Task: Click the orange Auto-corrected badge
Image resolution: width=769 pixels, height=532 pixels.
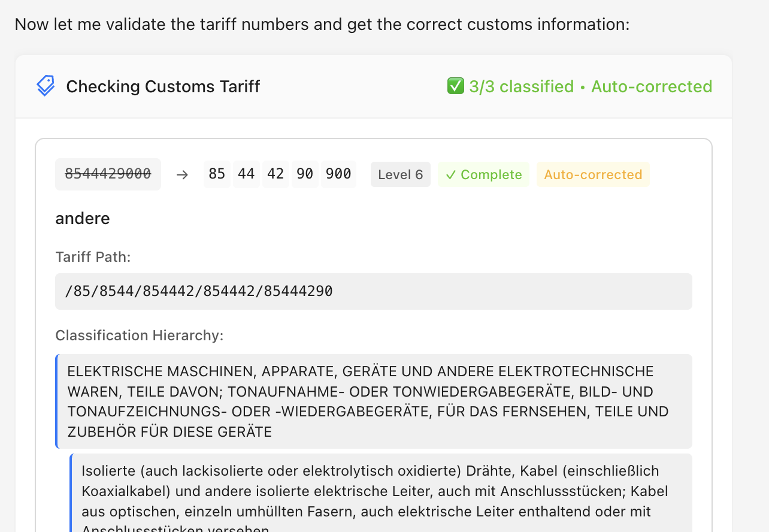Action: click(593, 174)
